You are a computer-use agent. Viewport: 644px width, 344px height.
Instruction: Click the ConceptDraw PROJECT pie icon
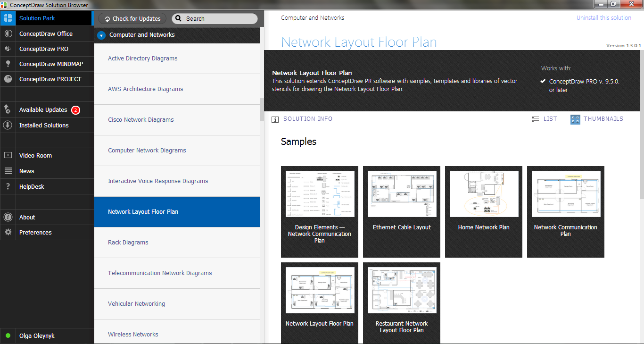coord(8,79)
